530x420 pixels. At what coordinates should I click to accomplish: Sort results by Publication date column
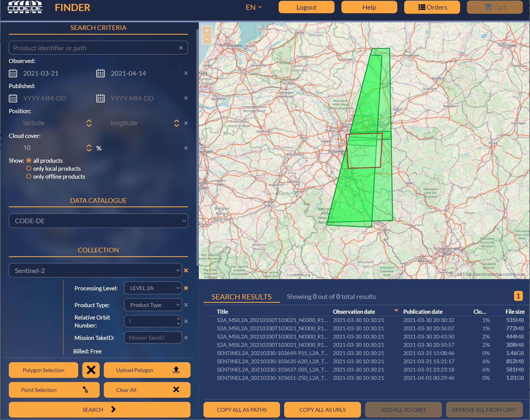(x=423, y=312)
